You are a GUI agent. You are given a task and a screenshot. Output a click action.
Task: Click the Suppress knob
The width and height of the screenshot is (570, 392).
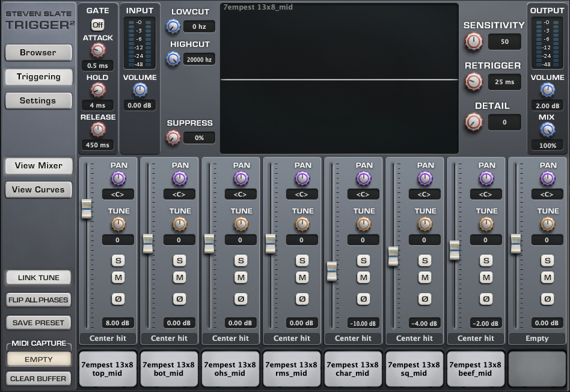tap(173, 138)
